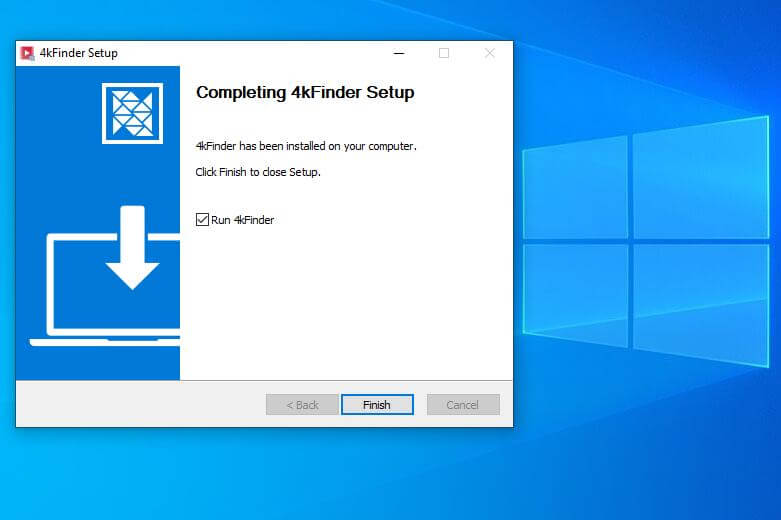
Task: Click the geometric logo in the blue sidebar
Action: coord(132,113)
